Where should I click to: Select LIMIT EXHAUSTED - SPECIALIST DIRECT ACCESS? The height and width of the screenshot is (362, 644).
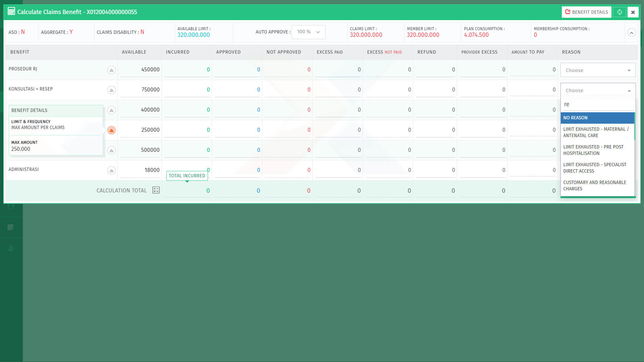597,168
